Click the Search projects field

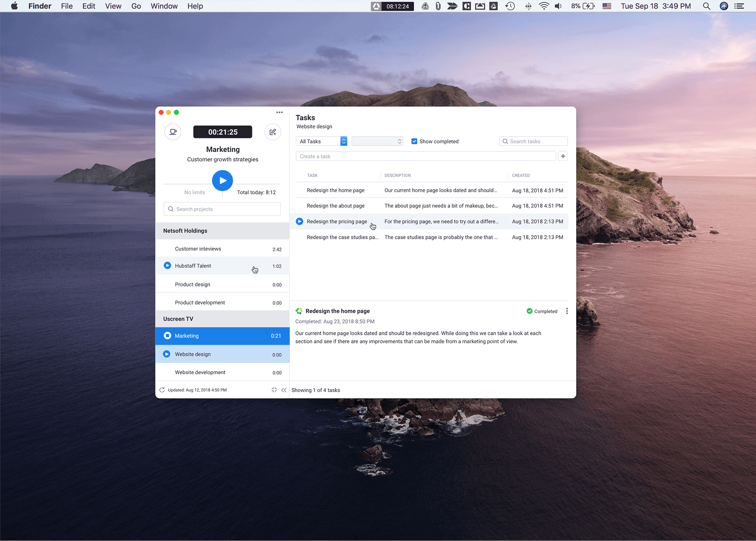pos(222,209)
